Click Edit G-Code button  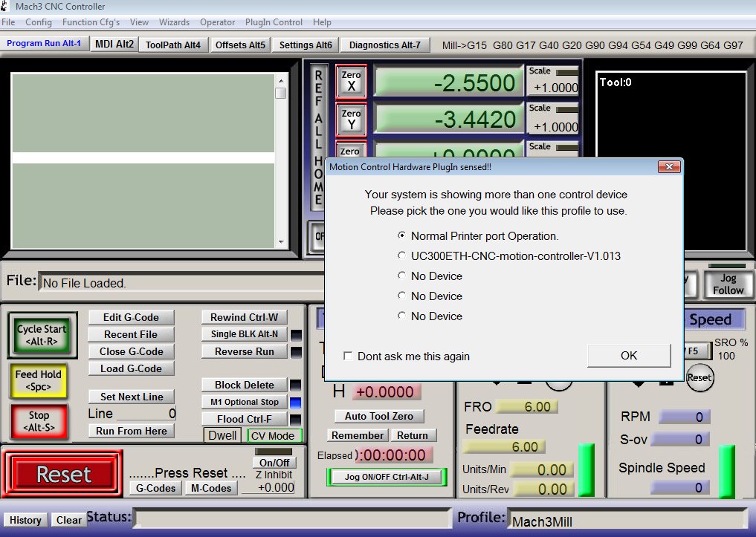(x=131, y=317)
